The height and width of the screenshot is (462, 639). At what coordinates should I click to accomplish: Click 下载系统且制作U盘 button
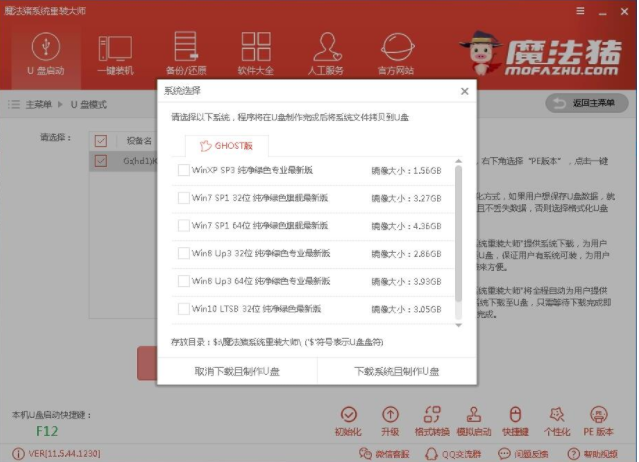(x=397, y=371)
